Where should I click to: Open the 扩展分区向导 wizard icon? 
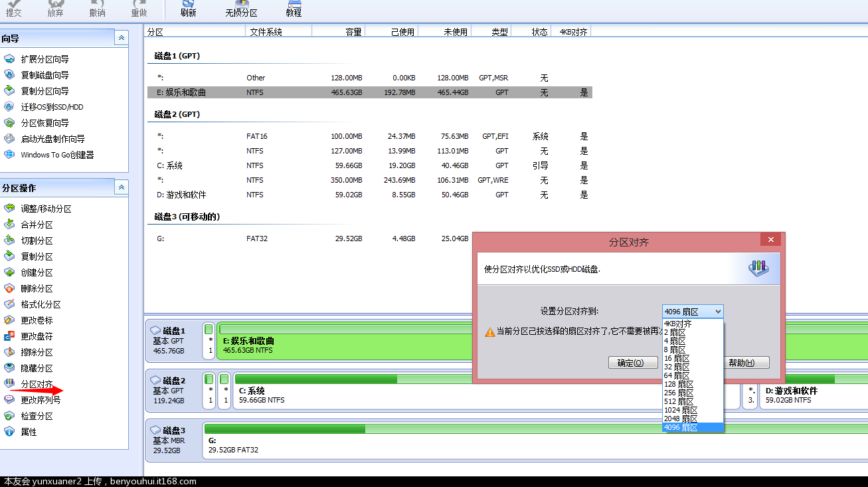pyautogui.click(x=9, y=59)
